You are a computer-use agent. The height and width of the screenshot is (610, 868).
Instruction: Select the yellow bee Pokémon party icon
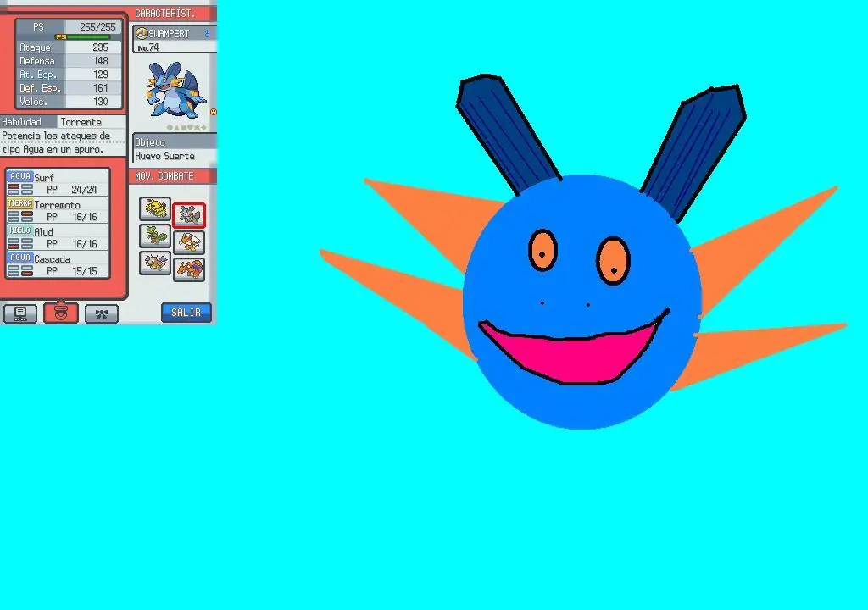click(155, 208)
